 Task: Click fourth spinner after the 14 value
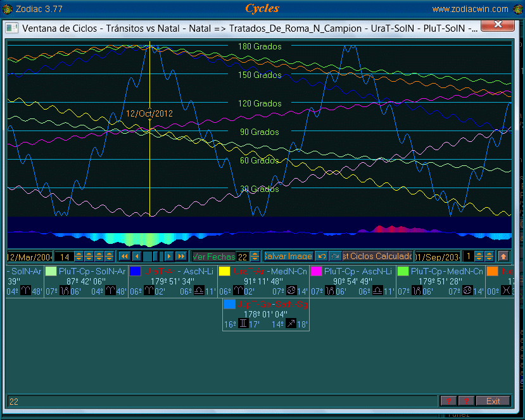point(109,257)
